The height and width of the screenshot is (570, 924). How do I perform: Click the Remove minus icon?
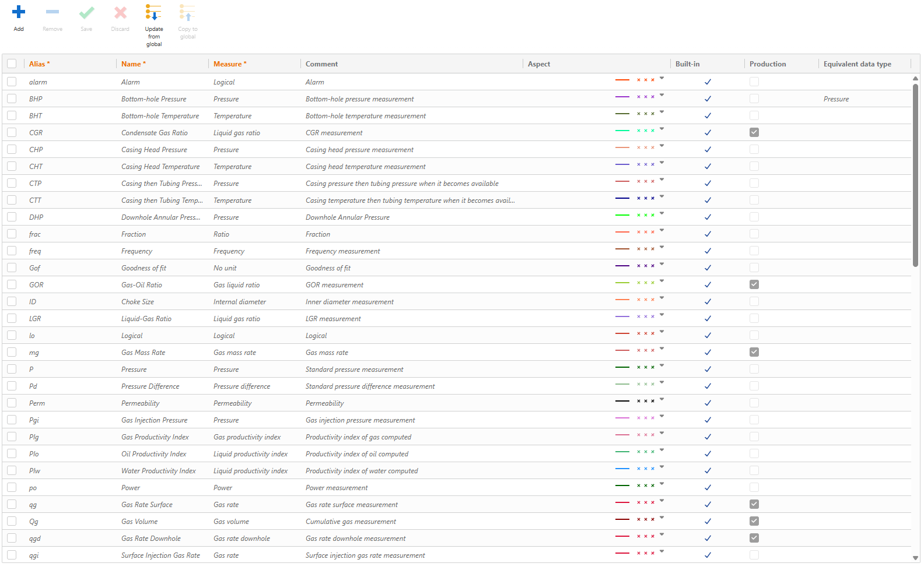coord(52,12)
